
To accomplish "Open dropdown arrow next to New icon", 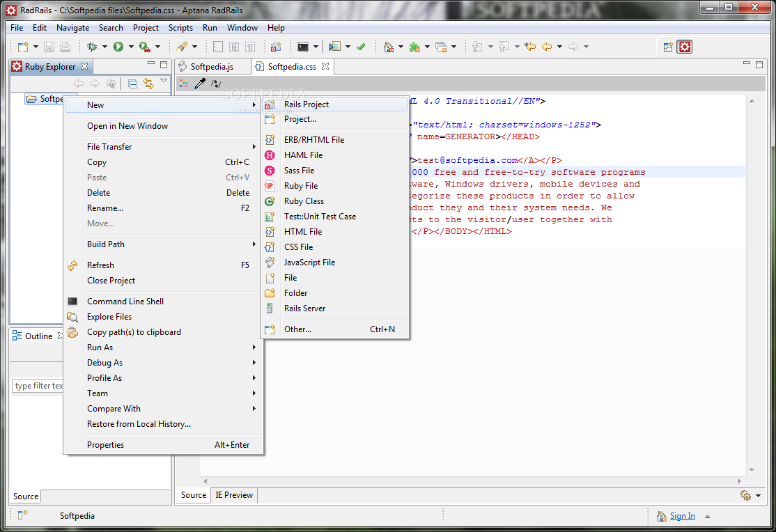I will click(36, 47).
